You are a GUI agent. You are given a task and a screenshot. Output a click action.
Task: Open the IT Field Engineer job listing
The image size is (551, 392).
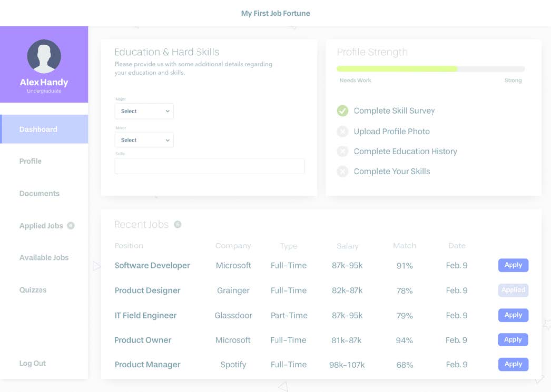(145, 316)
